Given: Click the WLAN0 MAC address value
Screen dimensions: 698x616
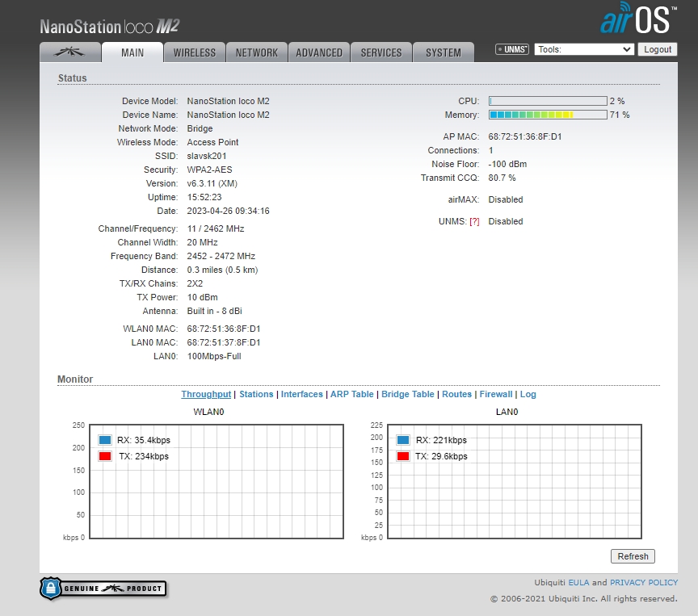Looking at the screenshot, I should [224, 329].
